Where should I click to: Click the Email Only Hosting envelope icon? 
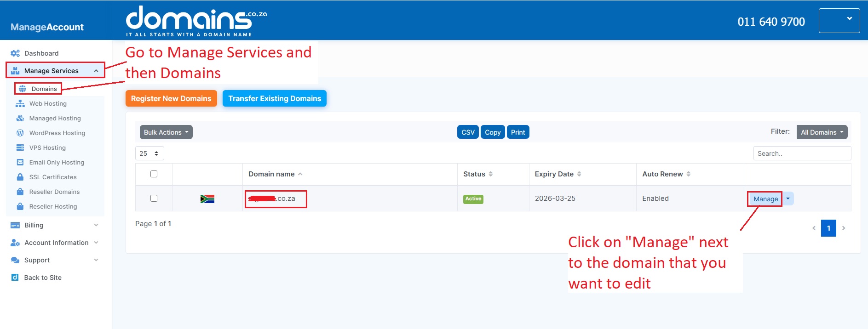pos(20,162)
